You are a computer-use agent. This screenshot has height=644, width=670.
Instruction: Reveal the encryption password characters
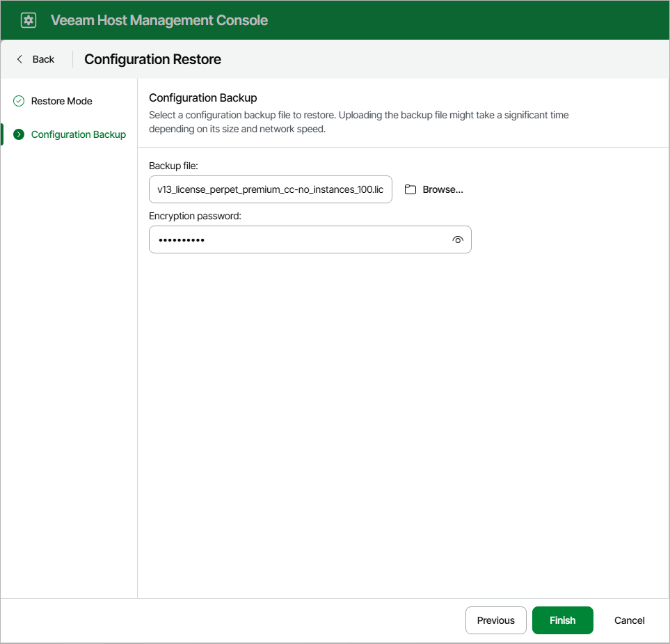point(458,239)
